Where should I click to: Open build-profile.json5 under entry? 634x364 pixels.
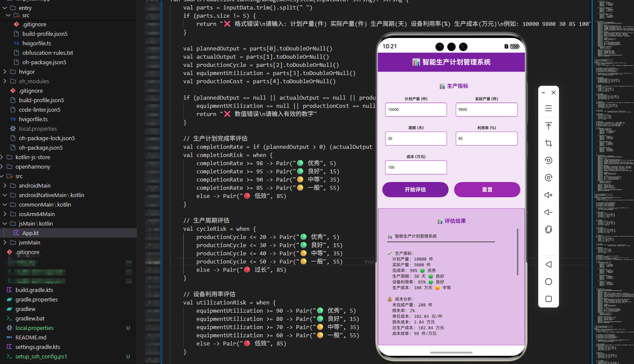pyautogui.click(x=45, y=34)
